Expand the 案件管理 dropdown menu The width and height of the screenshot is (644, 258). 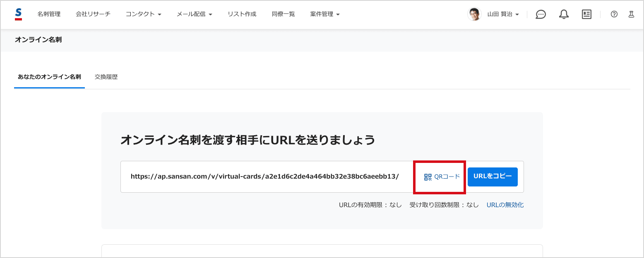pyautogui.click(x=325, y=14)
